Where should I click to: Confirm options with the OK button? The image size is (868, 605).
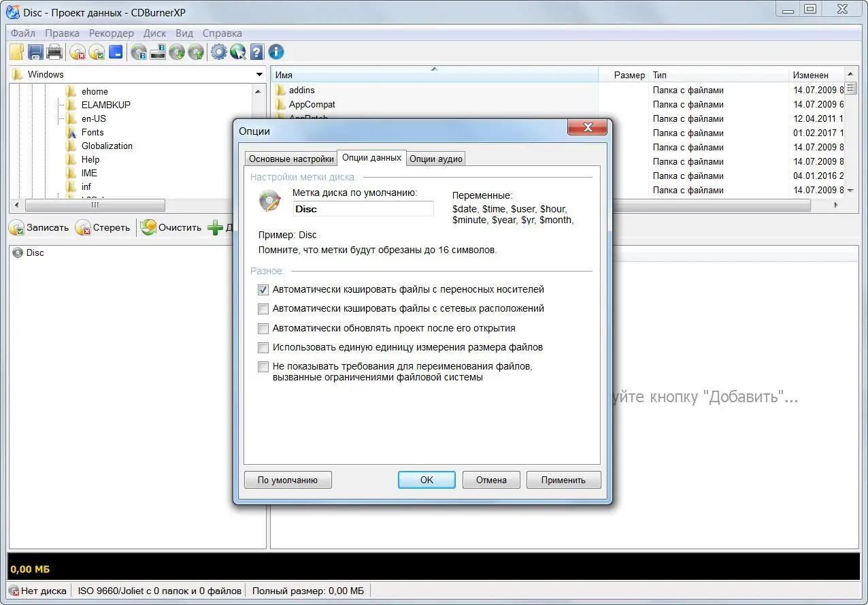pos(427,480)
